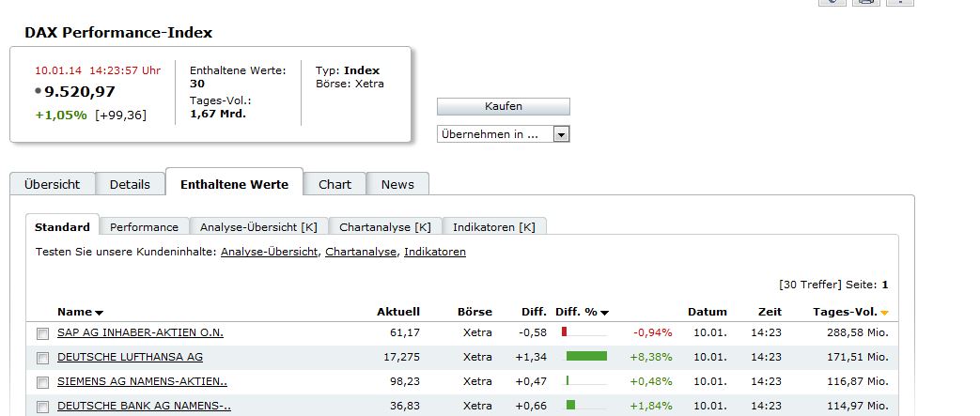Open the News tab
Image resolution: width=980 pixels, height=416 pixels.
(397, 184)
